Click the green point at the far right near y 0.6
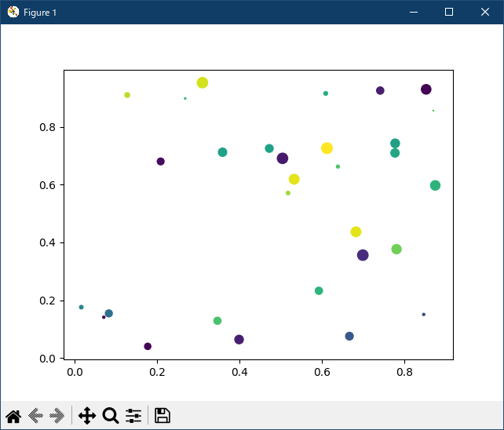The image size is (504, 430). click(x=435, y=185)
